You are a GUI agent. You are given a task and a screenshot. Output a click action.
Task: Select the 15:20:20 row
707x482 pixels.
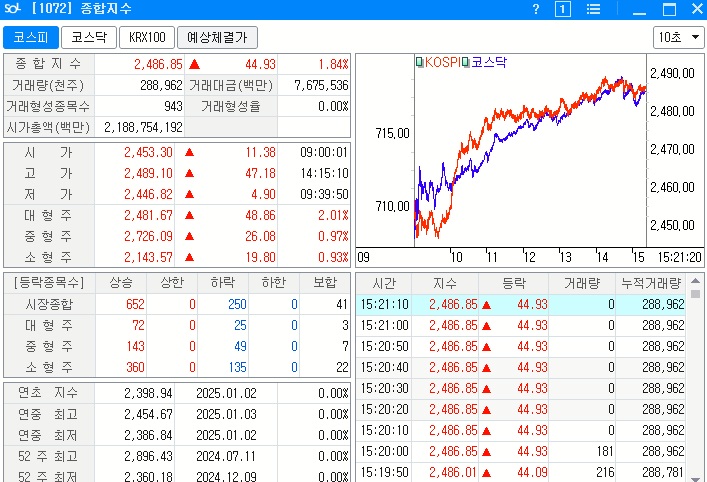(521, 409)
